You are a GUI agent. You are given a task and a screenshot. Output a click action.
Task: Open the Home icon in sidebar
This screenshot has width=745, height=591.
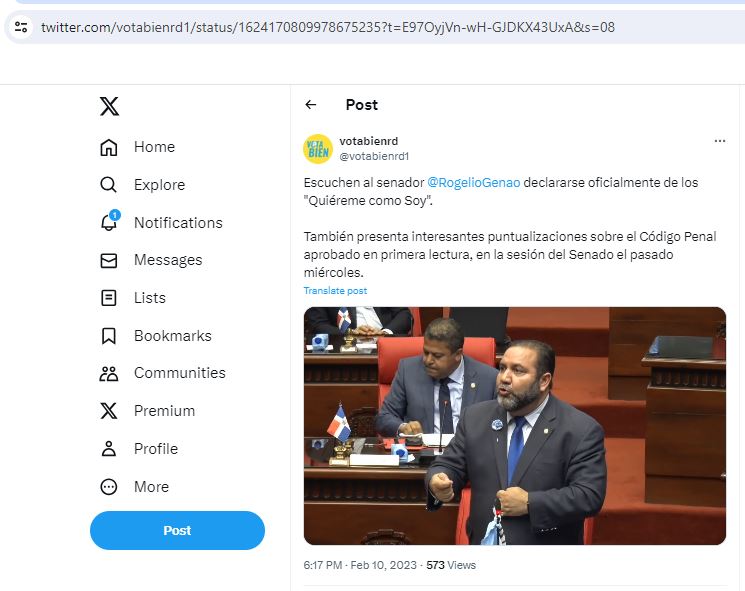coord(109,147)
